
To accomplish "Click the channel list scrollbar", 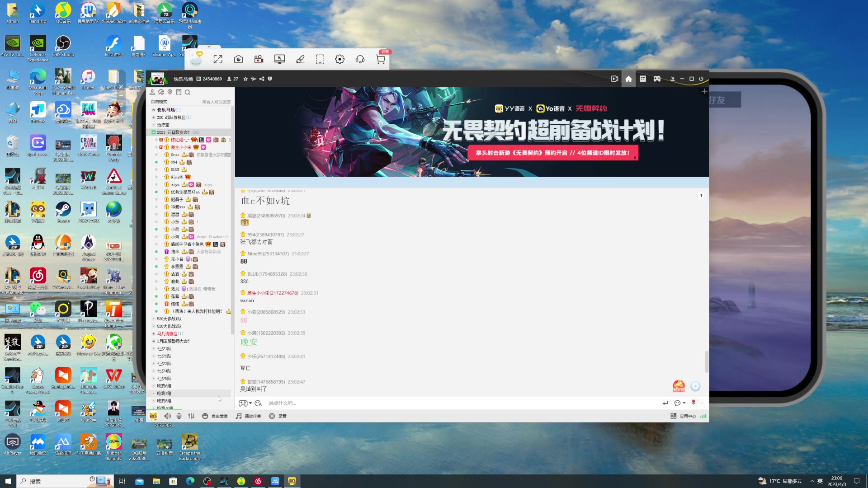I will (x=232, y=221).
